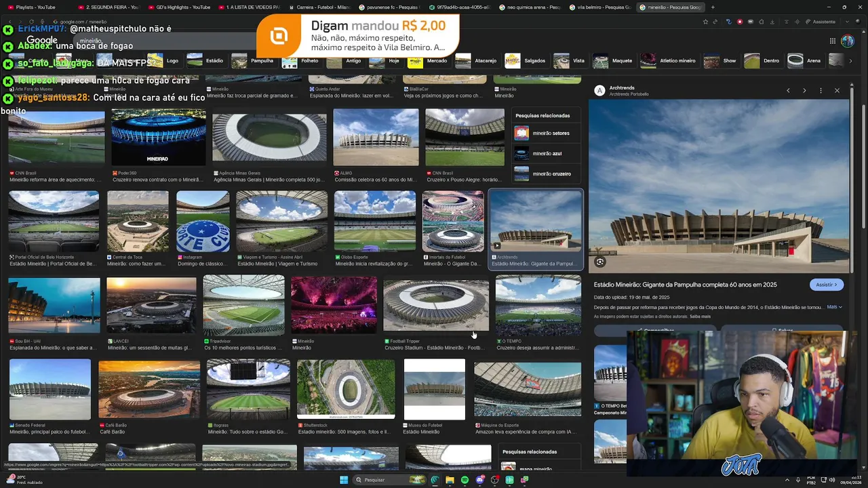
Task: Open Senado Federal Mineirão thumbnail
Action: coord(50,389)
